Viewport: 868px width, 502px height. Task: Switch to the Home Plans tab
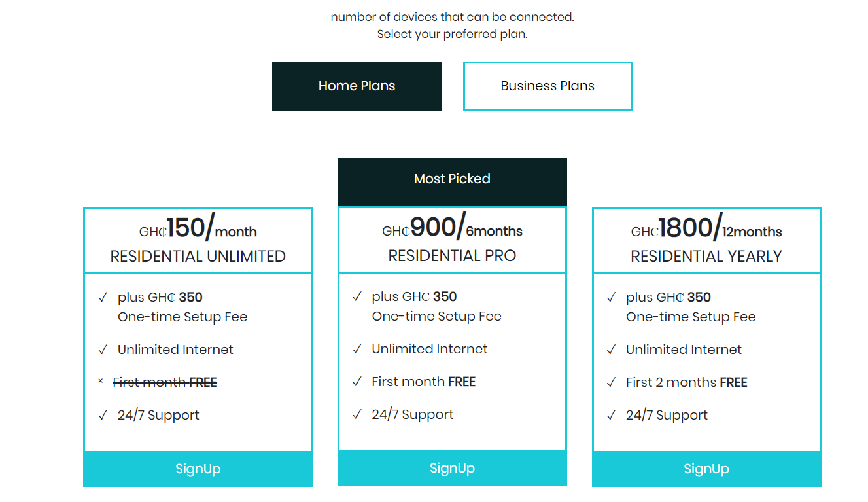[356, 86]
